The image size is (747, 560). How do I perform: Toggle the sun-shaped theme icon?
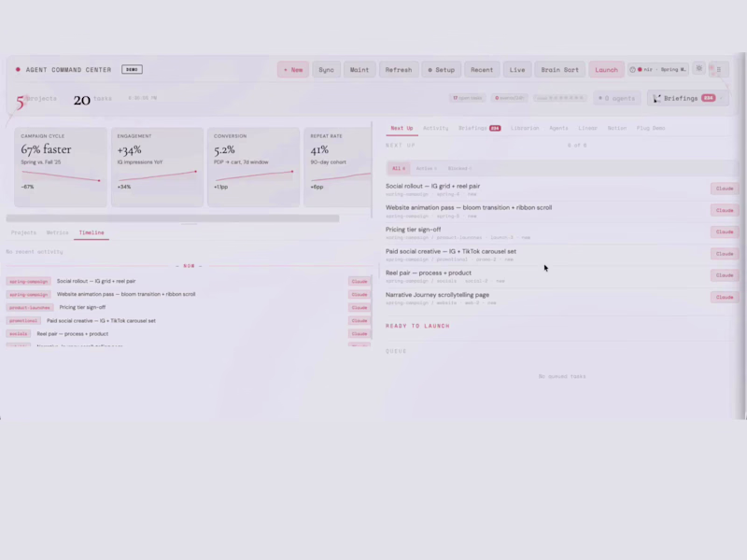(x=698, y=68)
